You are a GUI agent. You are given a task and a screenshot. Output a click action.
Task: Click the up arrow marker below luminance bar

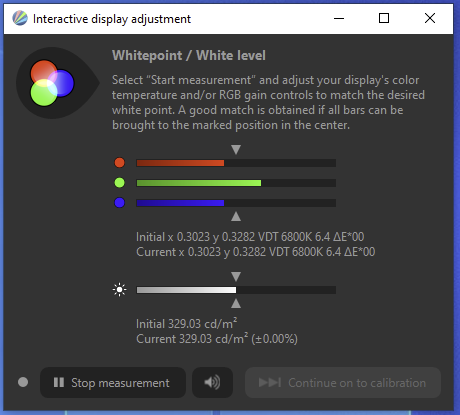[236, 303]
